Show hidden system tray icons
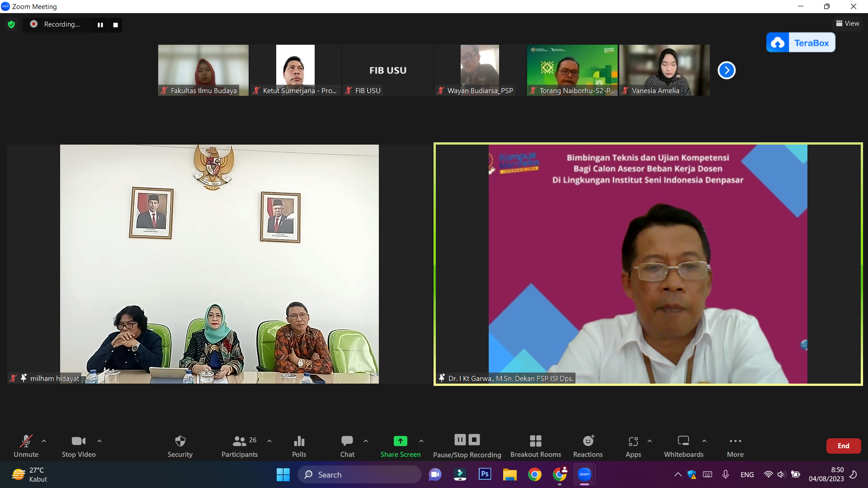This screenshot has width=868, height=488. click(678, 474)
